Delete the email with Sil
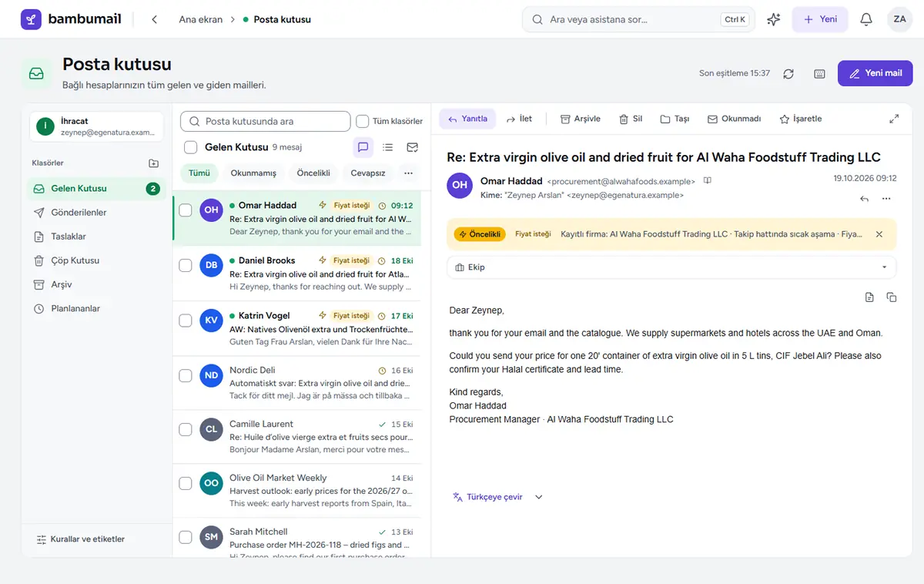The width and height of the screenshot is (924, 584). tap(631, 119)
